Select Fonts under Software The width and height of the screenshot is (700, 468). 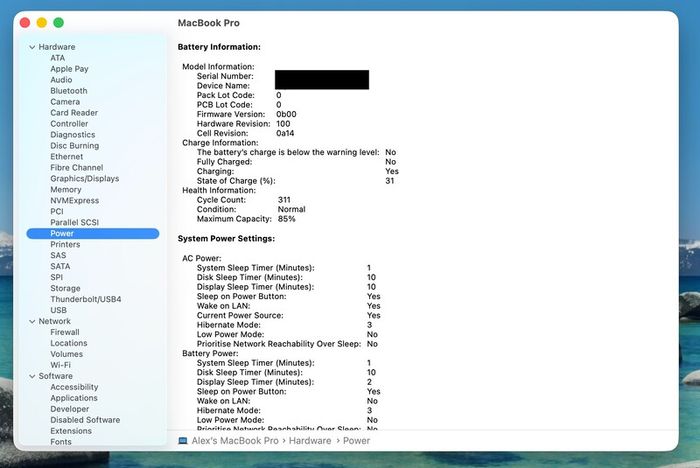pos(61,442)
